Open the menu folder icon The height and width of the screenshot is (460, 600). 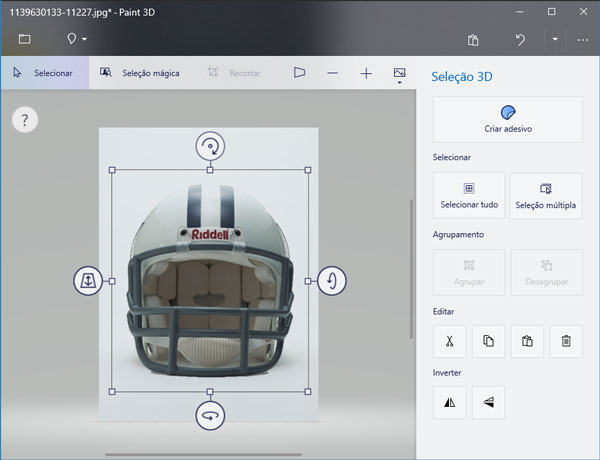pyautogui.click(x=24, y=39)
